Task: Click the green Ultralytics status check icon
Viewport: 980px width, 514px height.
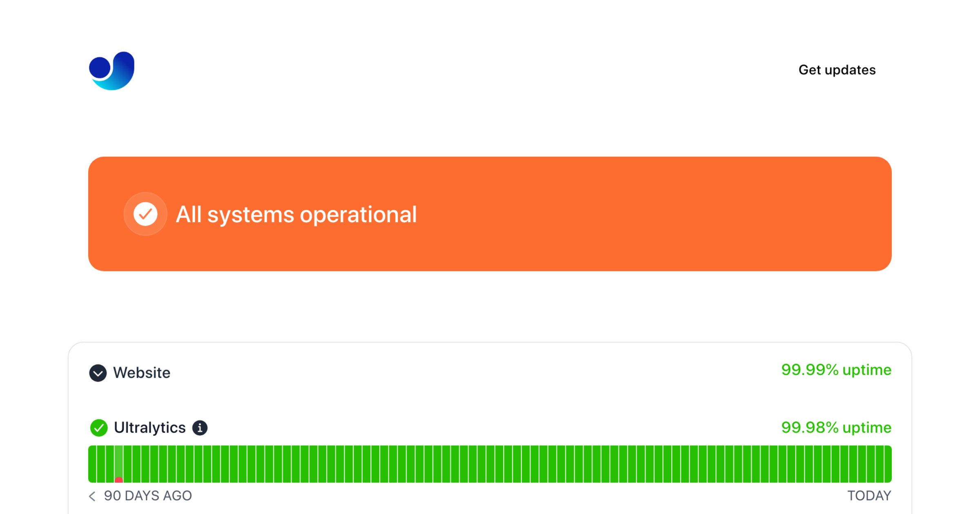Action: [x=99, y=428]
